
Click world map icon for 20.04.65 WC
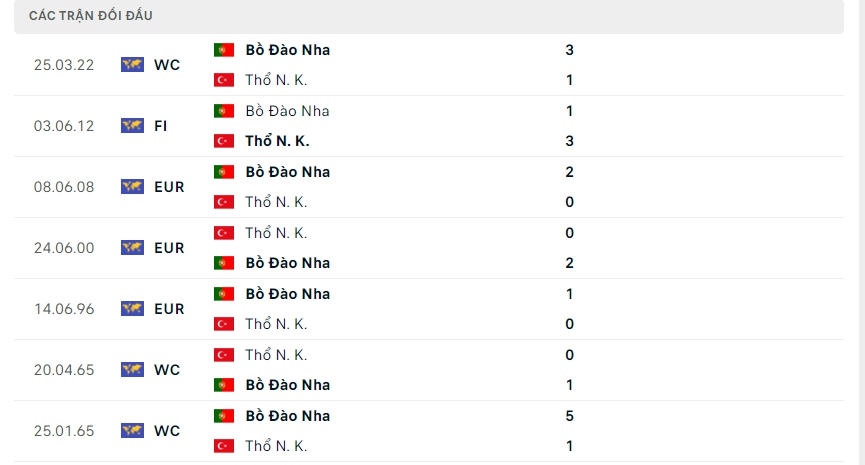(x=132, y=370)
